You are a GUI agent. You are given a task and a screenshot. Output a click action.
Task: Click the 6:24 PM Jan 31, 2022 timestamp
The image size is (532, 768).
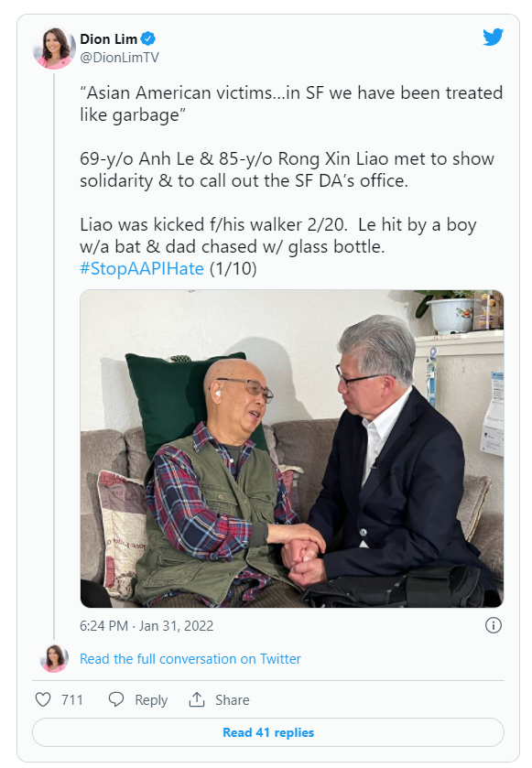tap(147, 626)
